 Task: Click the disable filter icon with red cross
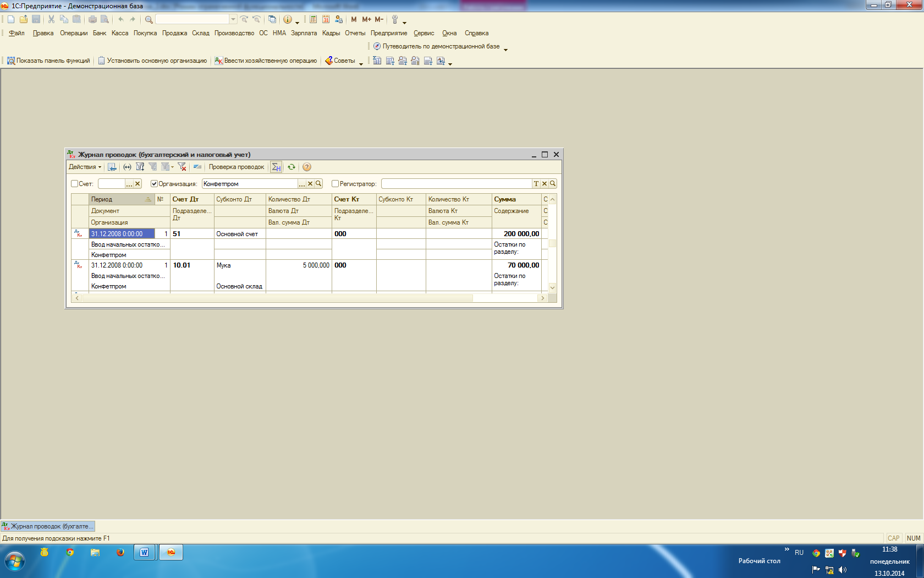[182, 167]
